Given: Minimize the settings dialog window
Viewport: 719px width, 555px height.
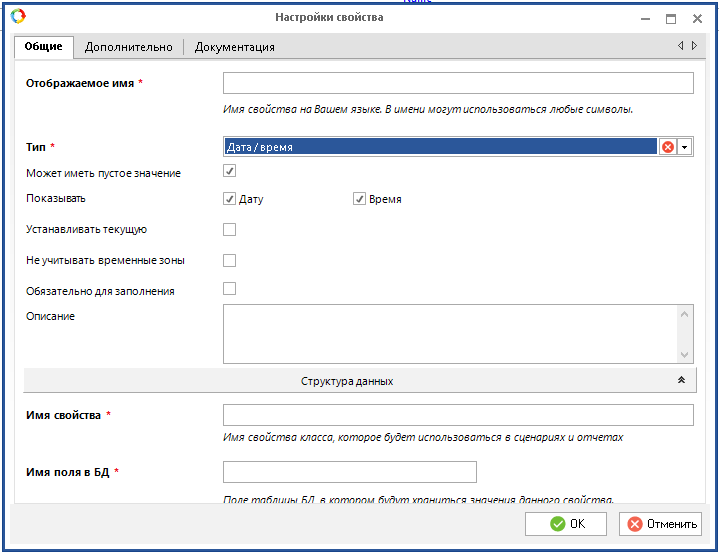Looking at the screenshot, I should click(x=645, y=18).
